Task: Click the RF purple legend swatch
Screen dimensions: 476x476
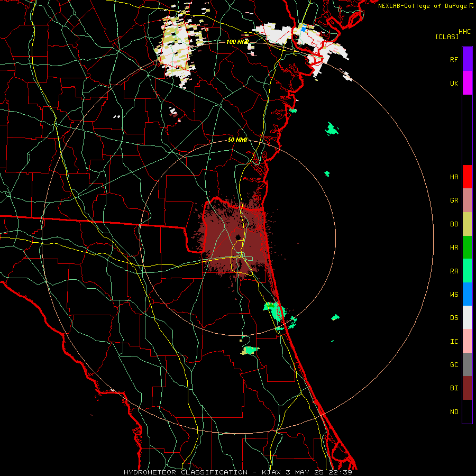Action: click(467, 59)
